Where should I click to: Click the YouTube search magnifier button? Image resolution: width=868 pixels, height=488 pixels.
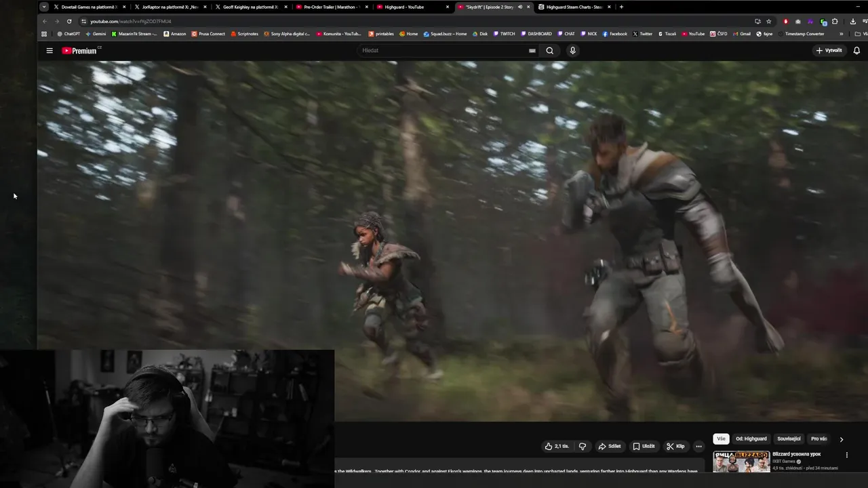[x=549, y=50]
